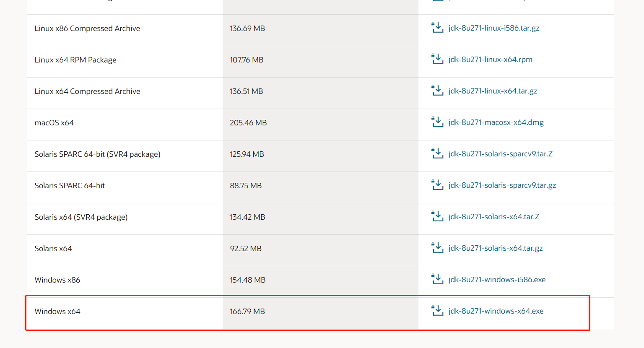Viewport: 644px width, 348px height.
Task: Click download icon for jdk-8u271-linux-x64.tar.gz
Action: coord(437,91)
